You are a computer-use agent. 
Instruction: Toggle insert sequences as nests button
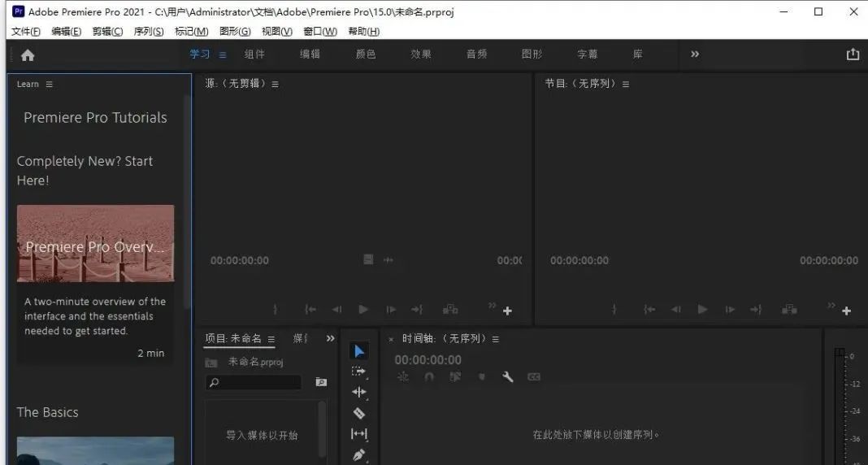(403, 377)
